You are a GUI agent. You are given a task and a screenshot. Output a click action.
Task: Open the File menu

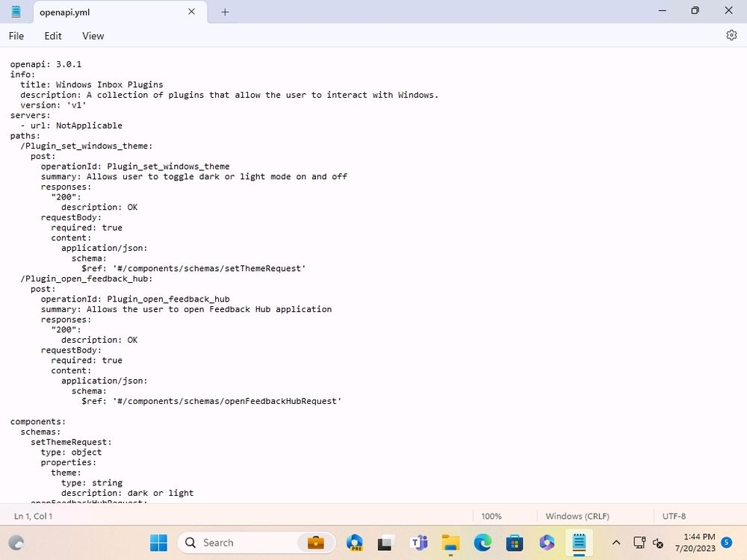click(x=16, y=36)
